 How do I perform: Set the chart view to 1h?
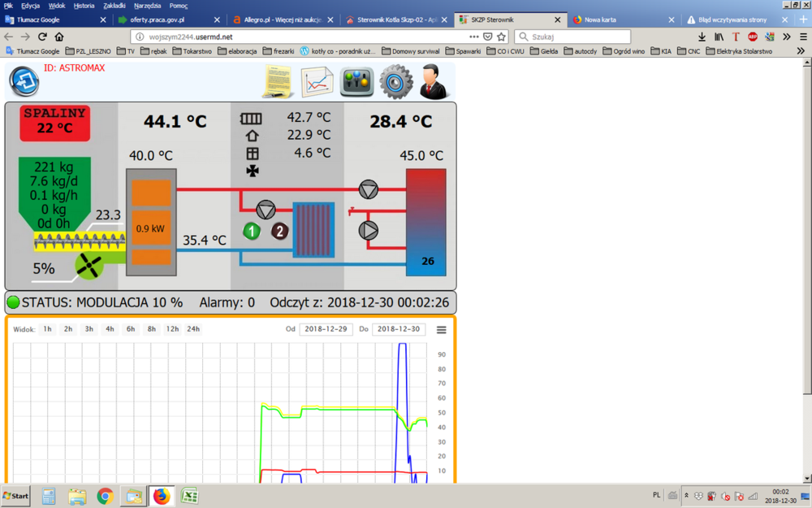click(x=48, y=329)
